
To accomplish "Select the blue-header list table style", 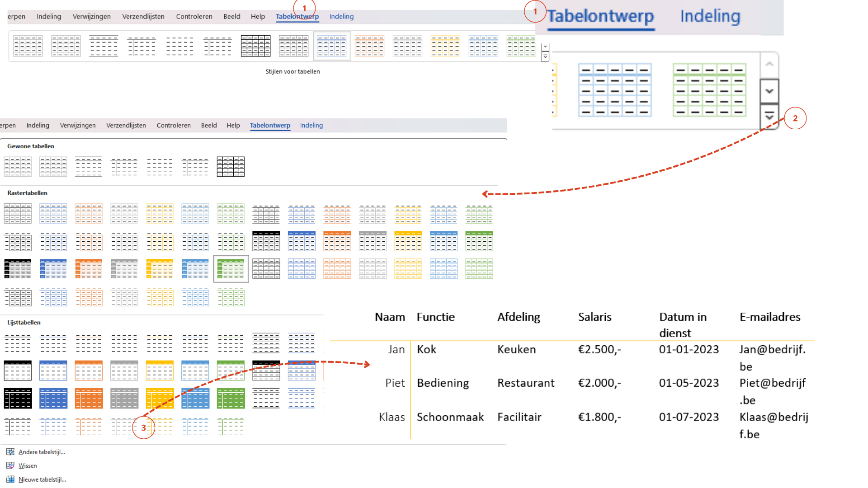I will (x=53, y=371).
